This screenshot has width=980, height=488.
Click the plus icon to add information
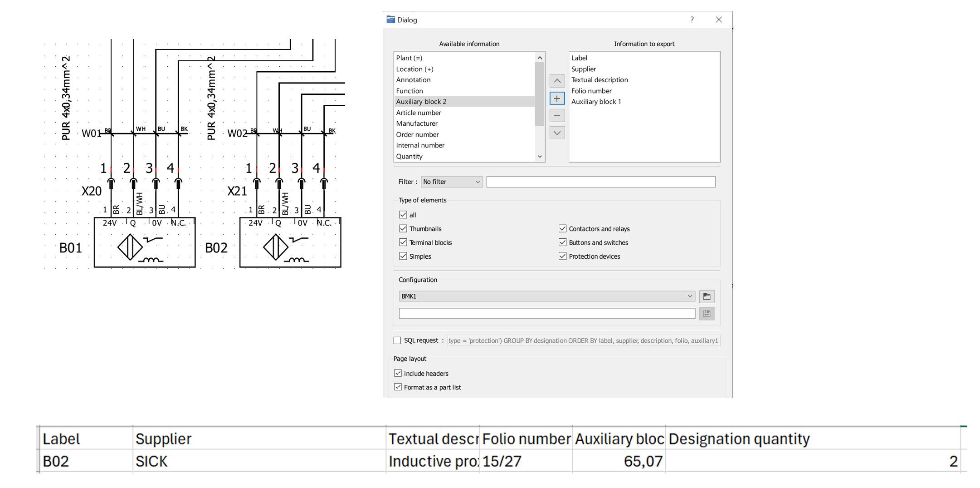[x=557, y=99]
